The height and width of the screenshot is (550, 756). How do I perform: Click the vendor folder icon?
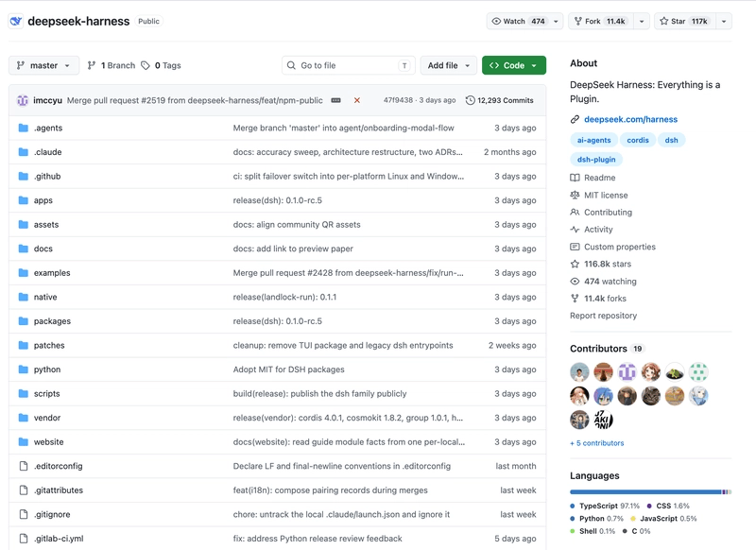23,418
